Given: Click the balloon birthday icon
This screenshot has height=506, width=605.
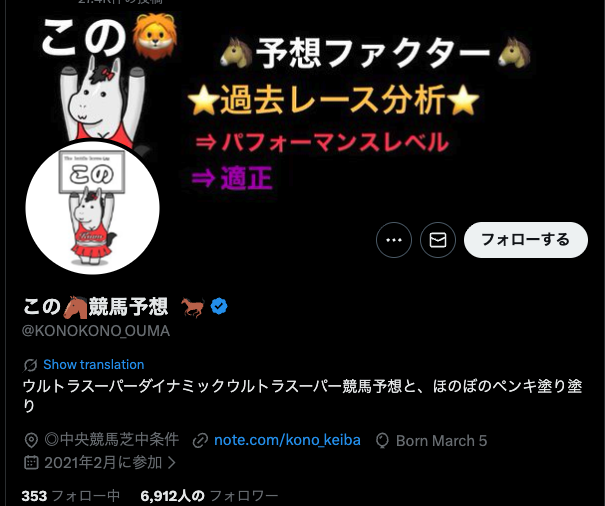Looking at the screenshot, I should pyautogui.click(x=382, y=441).
